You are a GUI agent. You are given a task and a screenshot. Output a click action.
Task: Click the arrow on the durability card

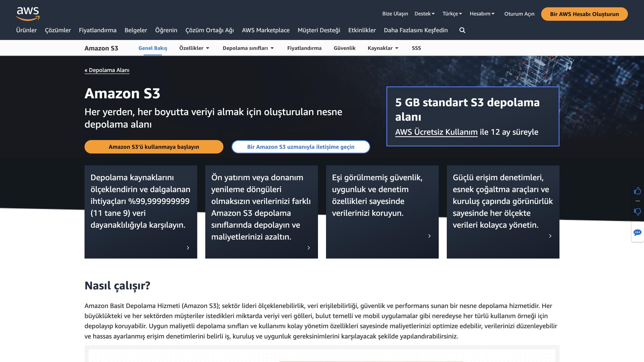(188, 248)
